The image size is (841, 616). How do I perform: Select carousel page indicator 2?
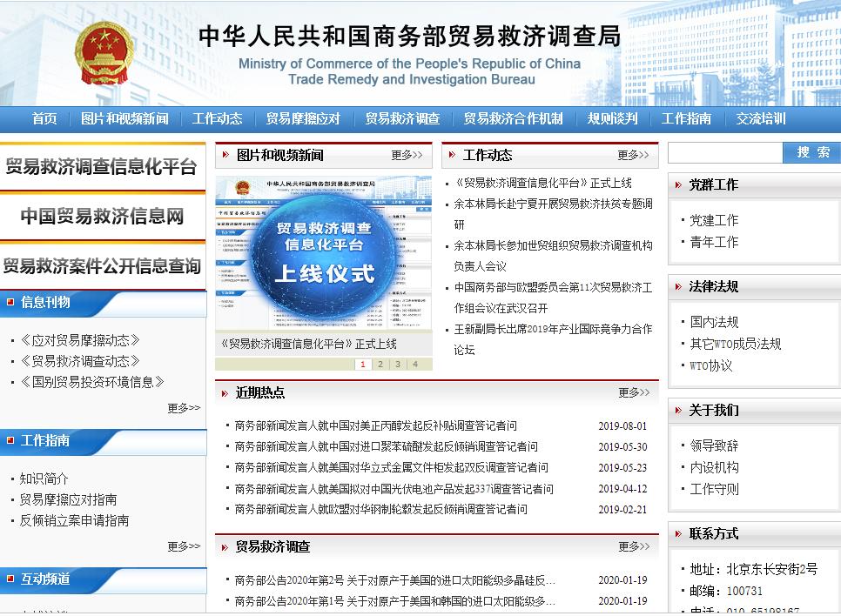[380, 364]
